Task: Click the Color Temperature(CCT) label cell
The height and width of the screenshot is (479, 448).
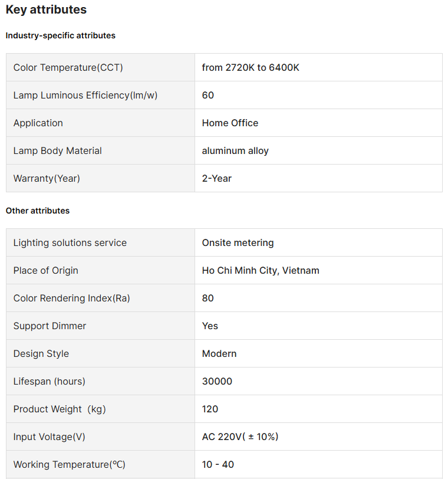Action: [x=68, y=67]
